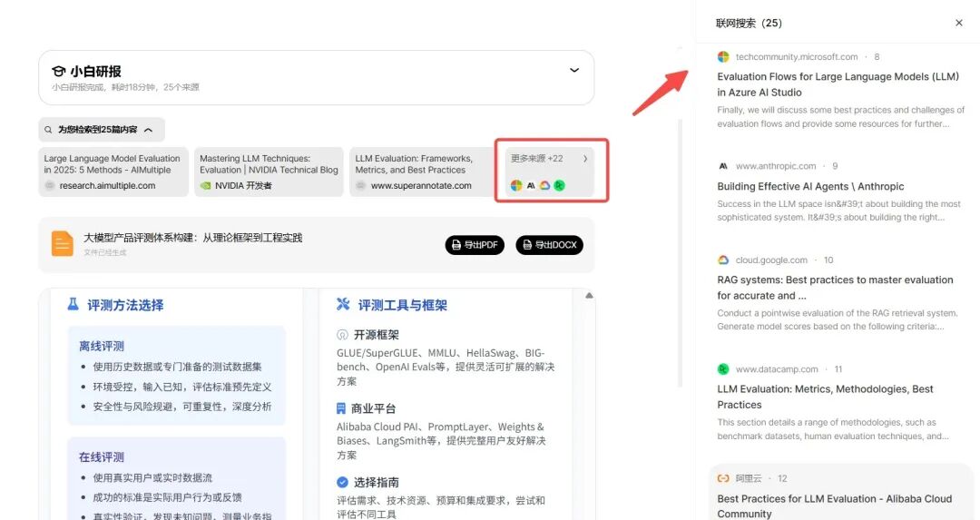The image size is (980, 520).
Task: Close the 联网搜索 side panel
Action: pyautogui.click(x=959, y=23)
